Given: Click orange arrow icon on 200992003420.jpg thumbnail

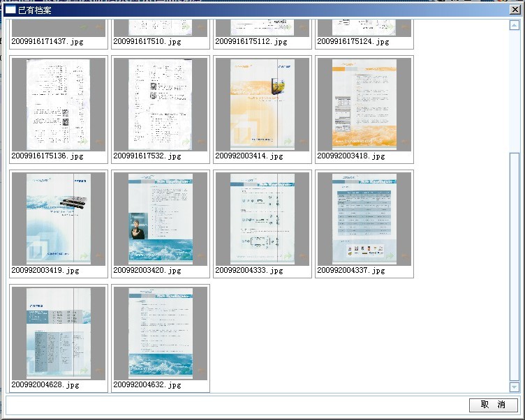Looking at the screenshot, I should pos(202,256).
